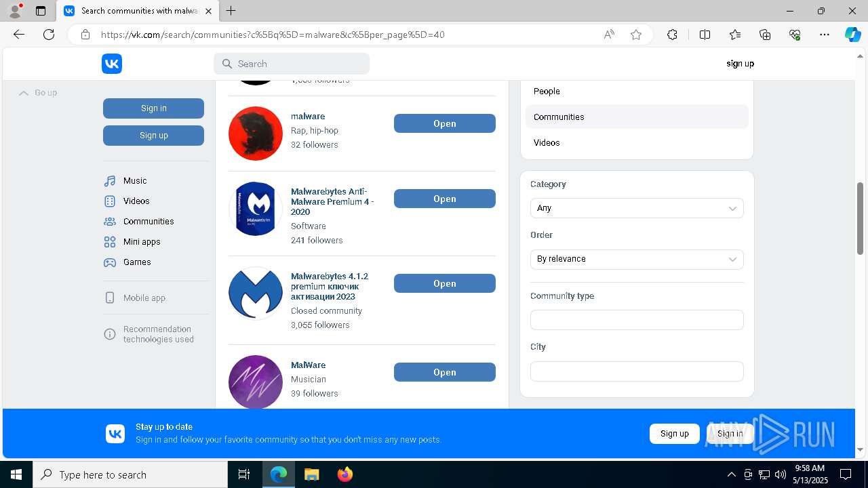Image resolution: width=868 pixels, height=488 pixels.
Task: Open the Games menu link
Action: tap(137, 262)
